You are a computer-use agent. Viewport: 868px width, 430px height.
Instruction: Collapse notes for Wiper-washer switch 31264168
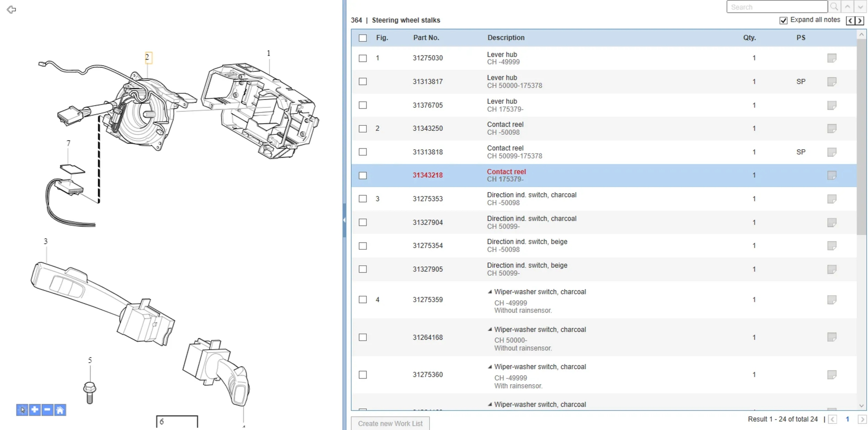coord(490,329)
